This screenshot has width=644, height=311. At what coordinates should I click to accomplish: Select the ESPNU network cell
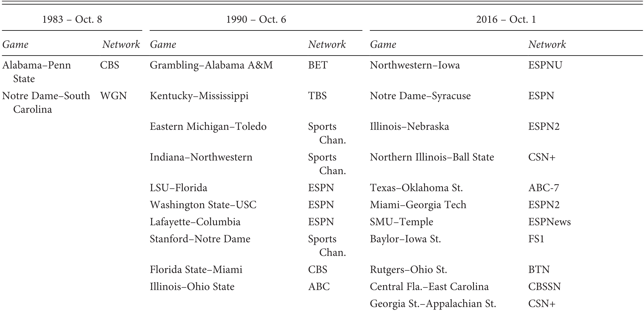pyautogui.click(x=545, y=65)
